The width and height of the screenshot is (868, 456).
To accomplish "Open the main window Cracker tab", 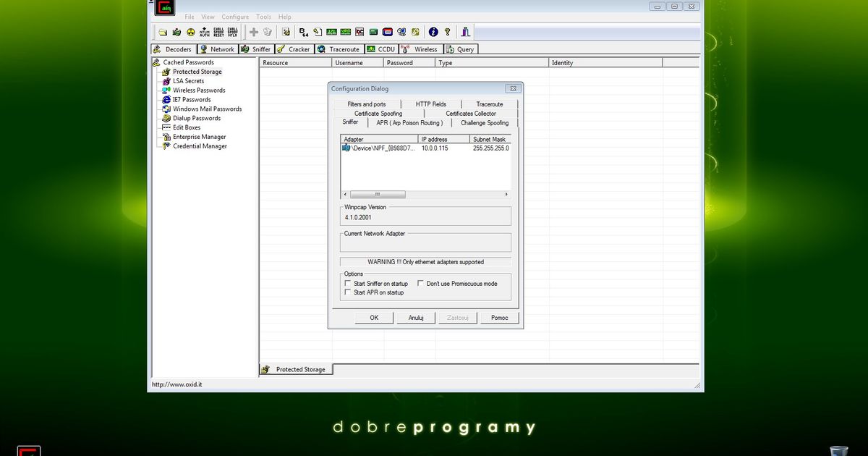I will [x=294, y=49].
